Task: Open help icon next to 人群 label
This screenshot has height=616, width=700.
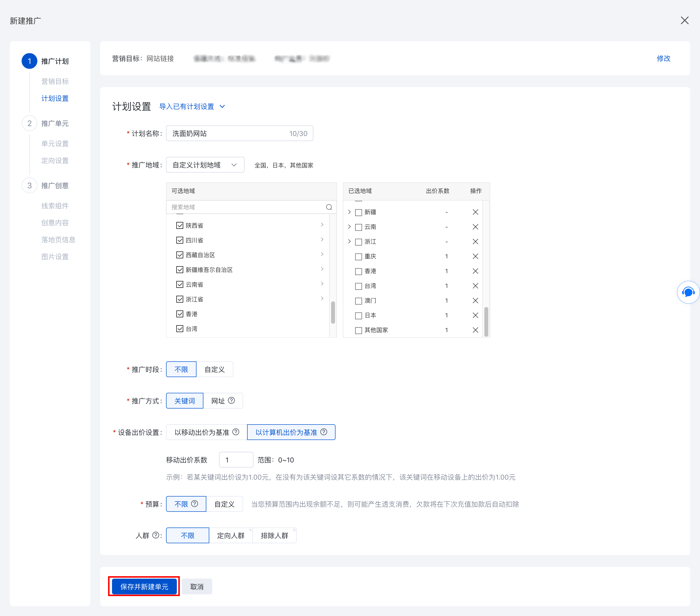Action: pyautogui.click(x=155, y=535)
